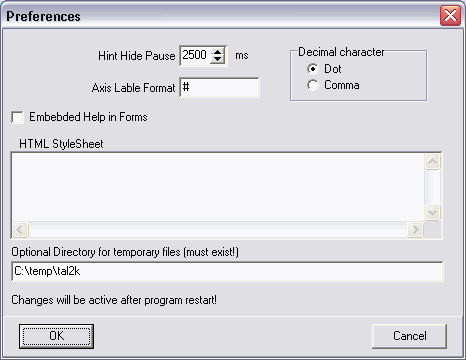Enable Embebded Help in Forms checkbox
The width and height of the screenshot is (466, 360).
tap(17, 117)
